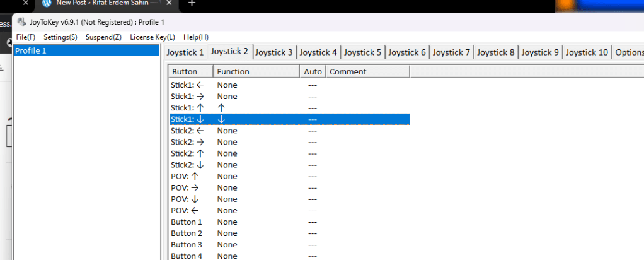Click the WordPress icon on browser tab
Viewport: 644px width, 260px height.
[47, 3]
